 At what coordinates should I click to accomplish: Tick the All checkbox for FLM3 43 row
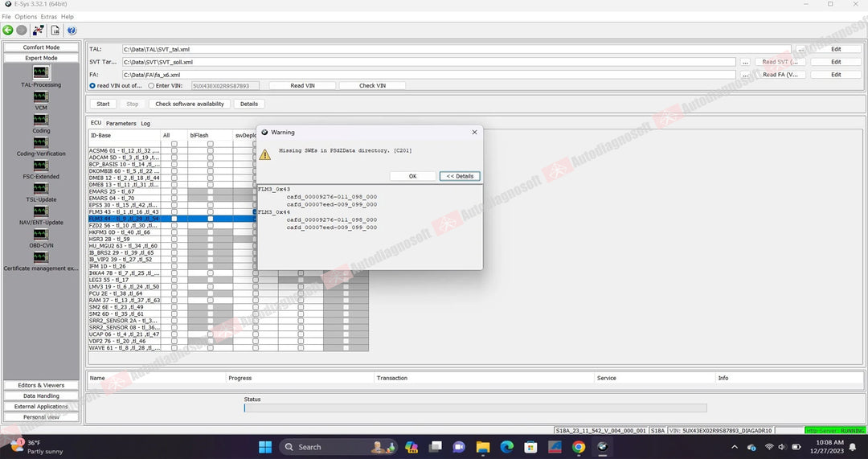pos(174,211)
